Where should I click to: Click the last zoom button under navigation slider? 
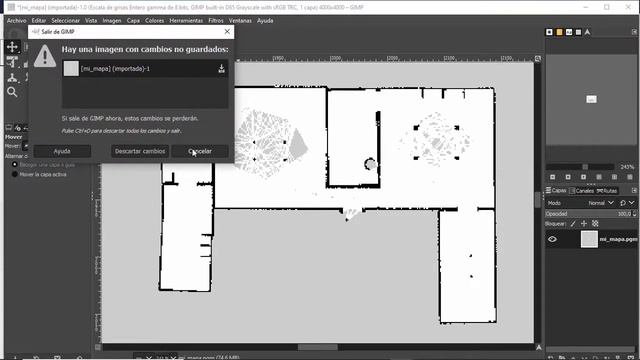[630, 177]
